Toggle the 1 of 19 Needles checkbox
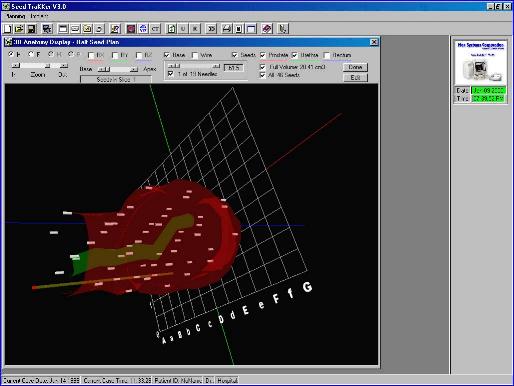The height and width of the screenshot is (386, 514). 171,74
